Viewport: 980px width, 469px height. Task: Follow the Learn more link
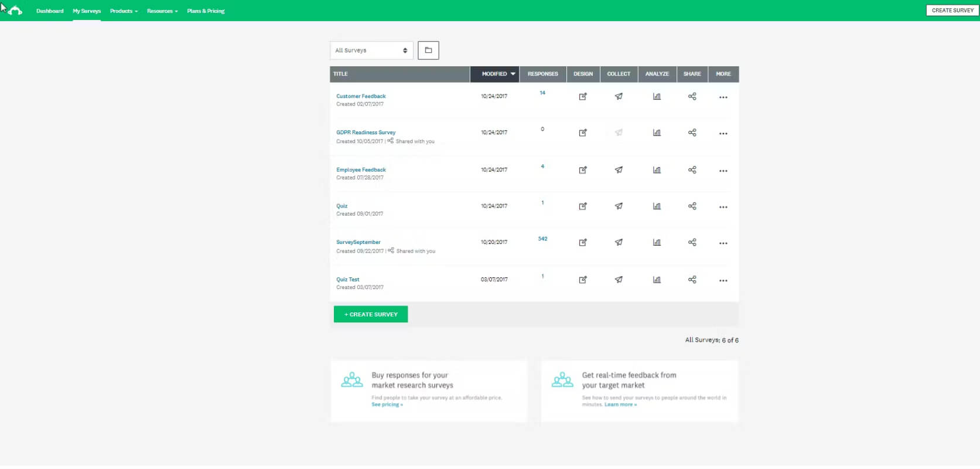tap(620, 405)
